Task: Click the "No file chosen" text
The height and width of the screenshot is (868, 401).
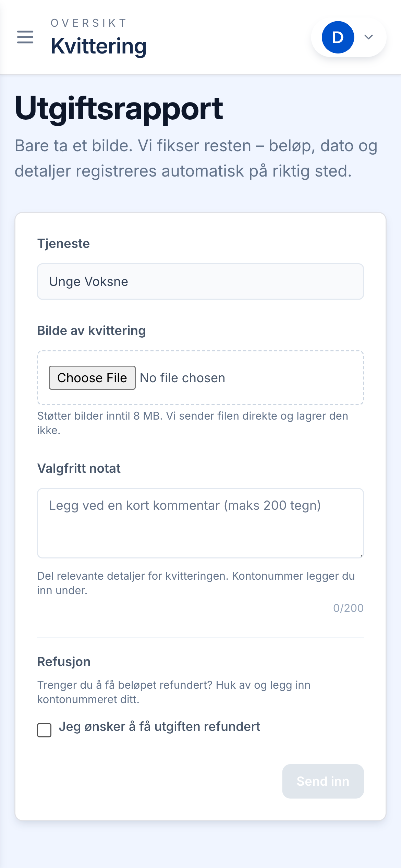Action: click(x=182, y=377)
